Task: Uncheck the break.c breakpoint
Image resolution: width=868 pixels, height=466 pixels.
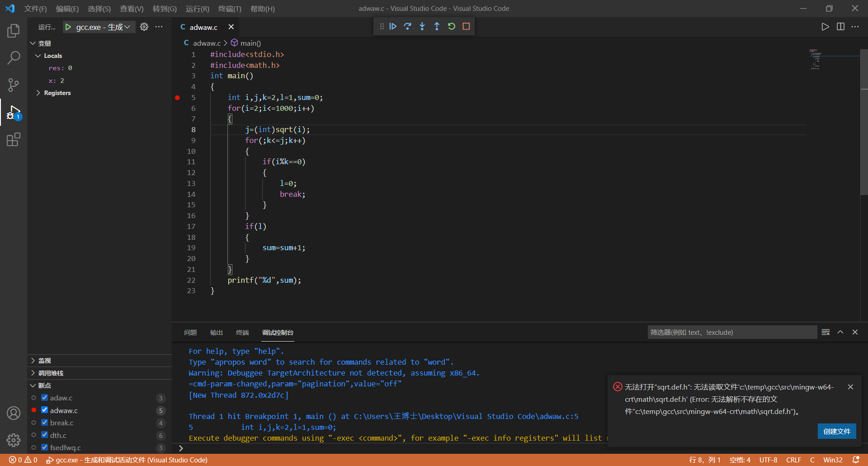Action: [44, 423]
